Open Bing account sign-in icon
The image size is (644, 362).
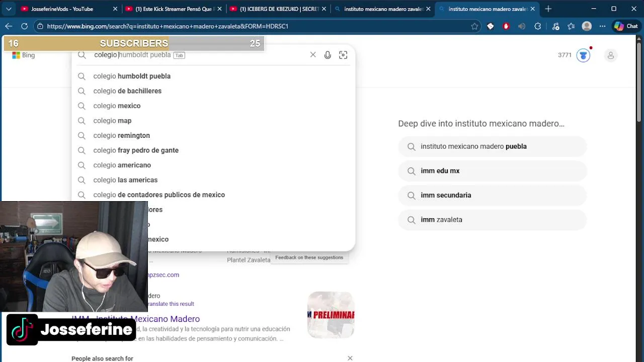click(x=611, y=55)
